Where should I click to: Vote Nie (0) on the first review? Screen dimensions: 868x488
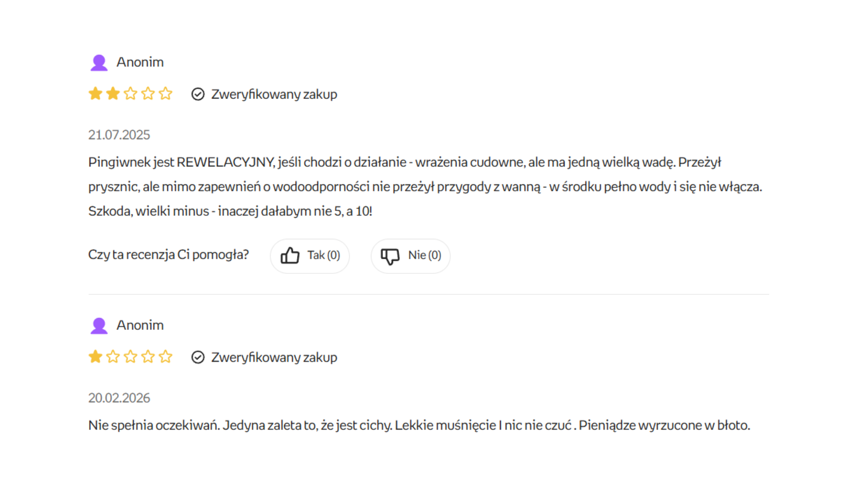pos(410,256)
